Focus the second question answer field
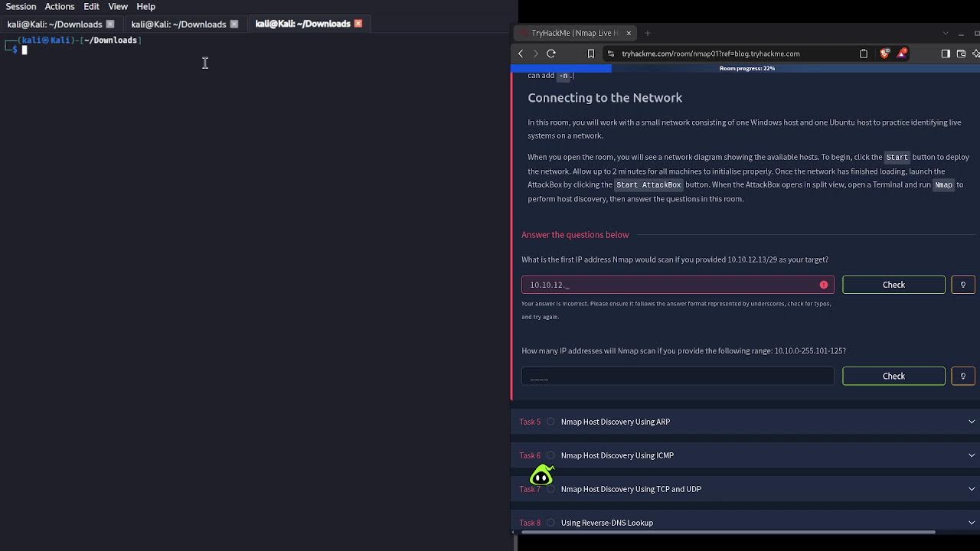This screenshot has height=551, width=980. (678, 376)
